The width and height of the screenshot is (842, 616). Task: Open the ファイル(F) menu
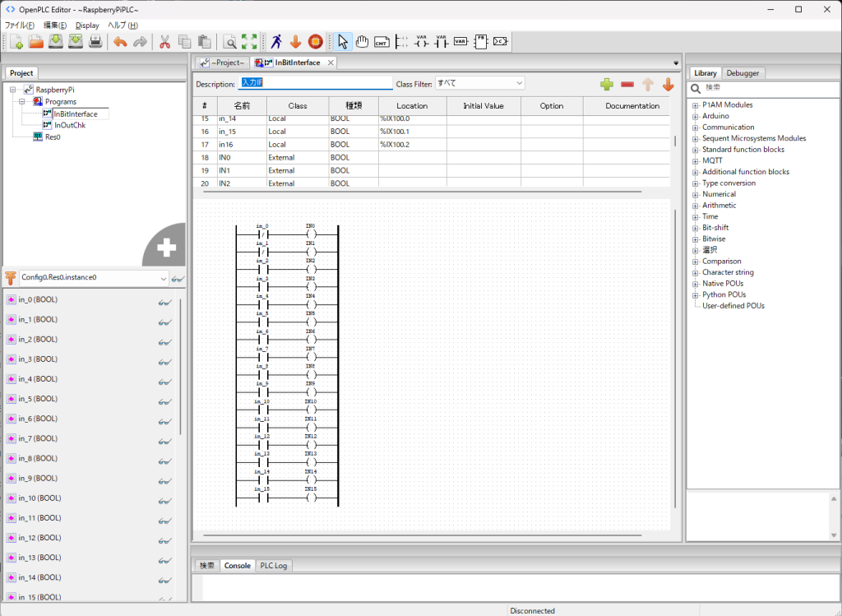point(20,25)
